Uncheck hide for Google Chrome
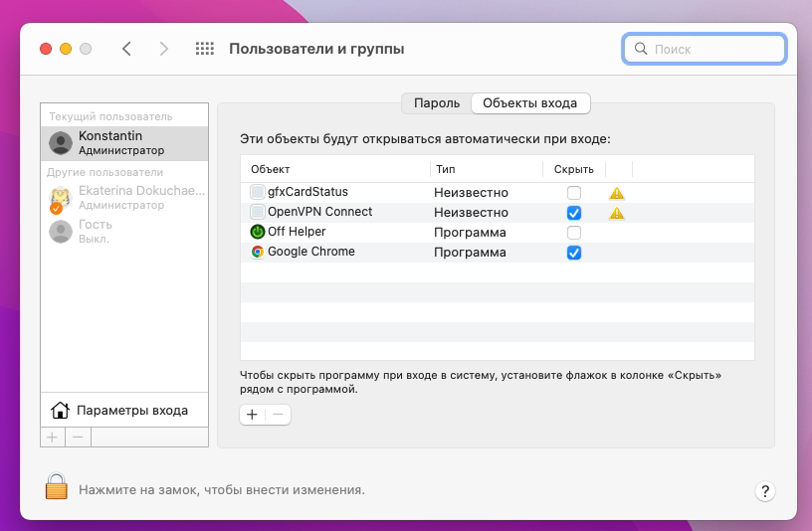Screen dimensions: 812x531 tap(574, 253)
